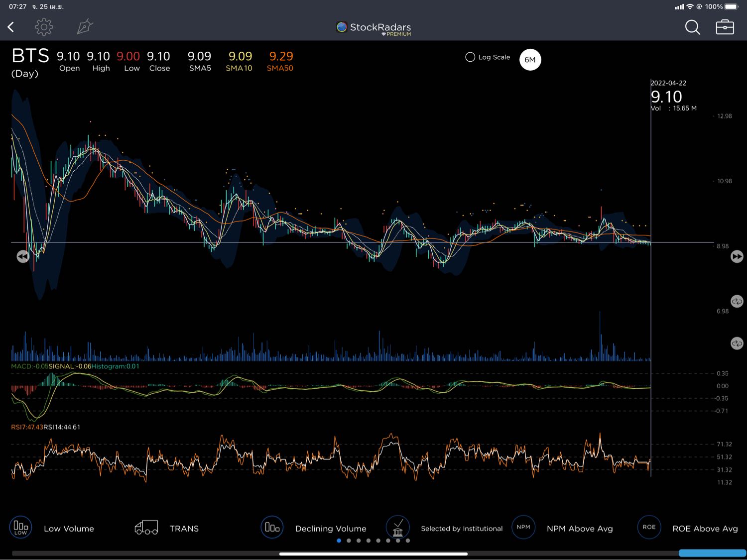747x560 pixels.
Task: Select the pen drawing tool
Action: pyautogui.click(x=85, y=27)
